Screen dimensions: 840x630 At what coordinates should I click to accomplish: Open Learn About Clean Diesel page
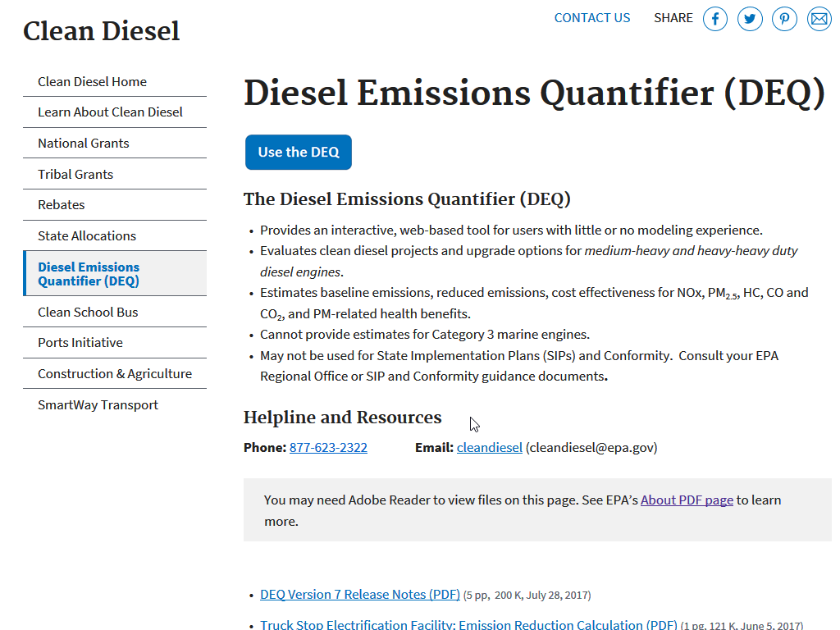tap(110, 112)
